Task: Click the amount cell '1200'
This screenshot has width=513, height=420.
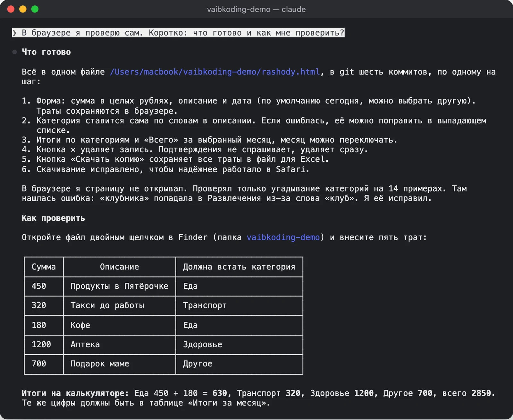Action: tap(41, 345)
